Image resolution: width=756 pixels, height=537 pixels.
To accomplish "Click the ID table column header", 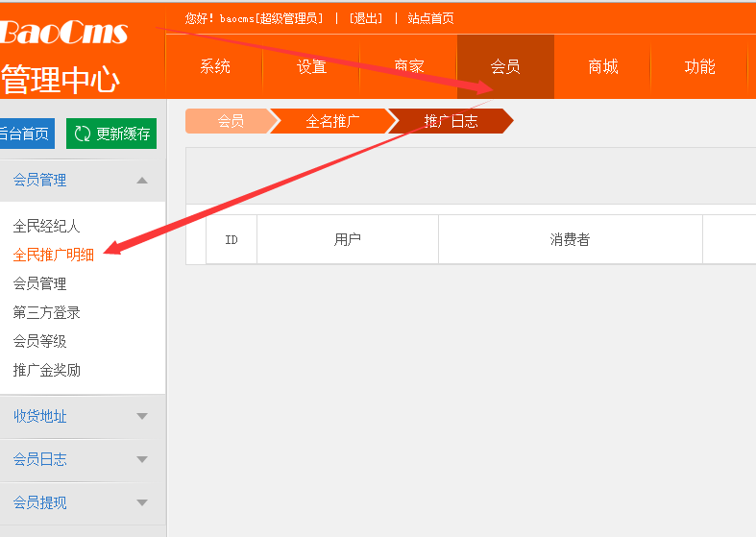I will [x=232, y=239].
